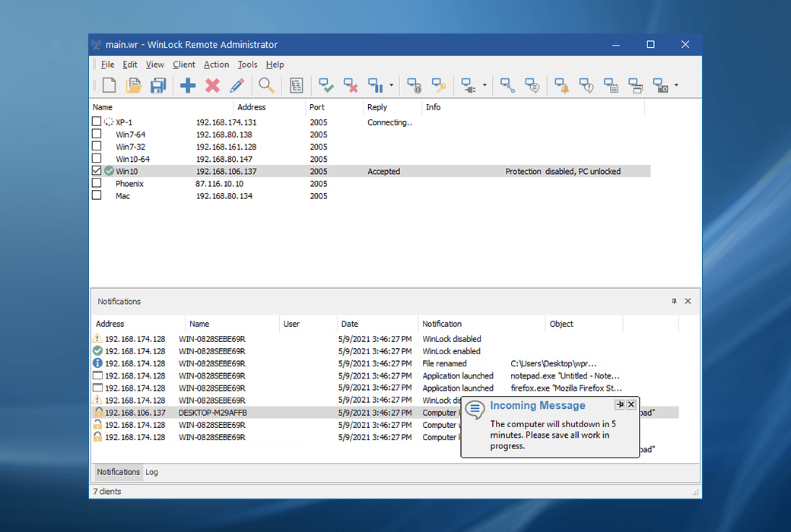Click the monitor with speech bubble icon
The width and height of the screenshot is (791, 532).
(x=532, y=85)
